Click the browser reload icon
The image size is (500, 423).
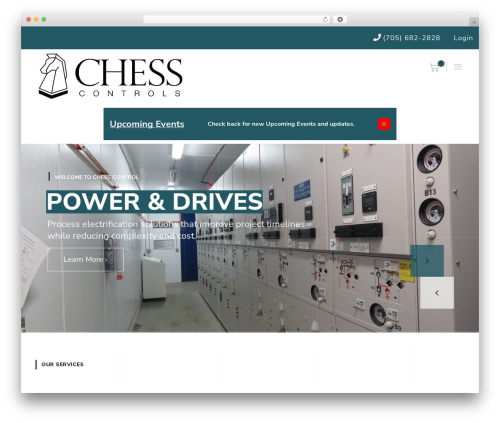pos(325,20)
